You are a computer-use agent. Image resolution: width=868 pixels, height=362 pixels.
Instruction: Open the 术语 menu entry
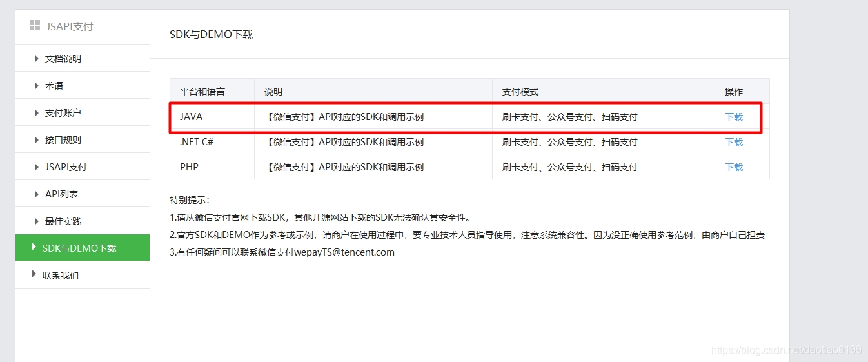point(54,86)
